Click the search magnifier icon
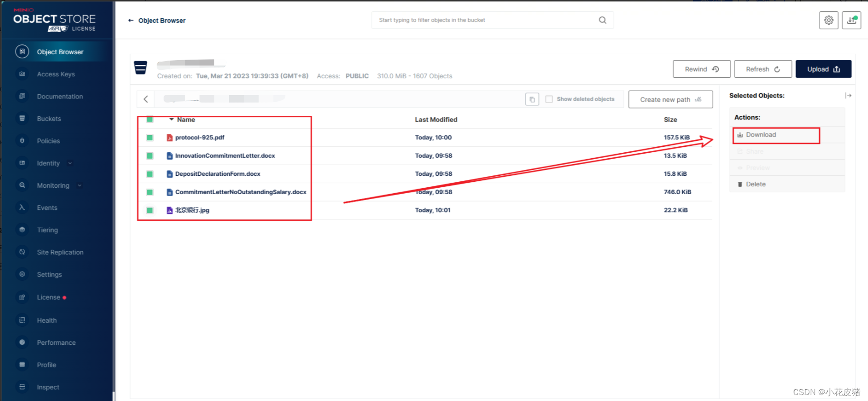The image size is (868, 401). click(x=602, y=20)
